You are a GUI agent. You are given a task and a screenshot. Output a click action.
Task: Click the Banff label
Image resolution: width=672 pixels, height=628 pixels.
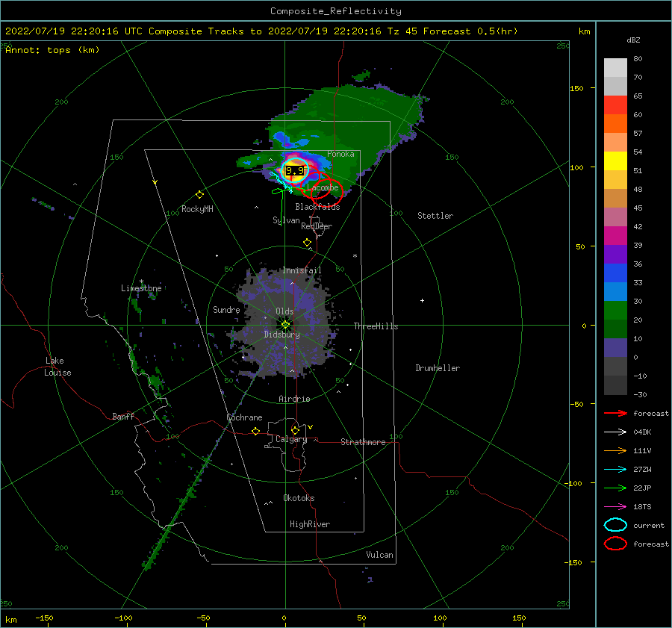[x=123, y=417]
